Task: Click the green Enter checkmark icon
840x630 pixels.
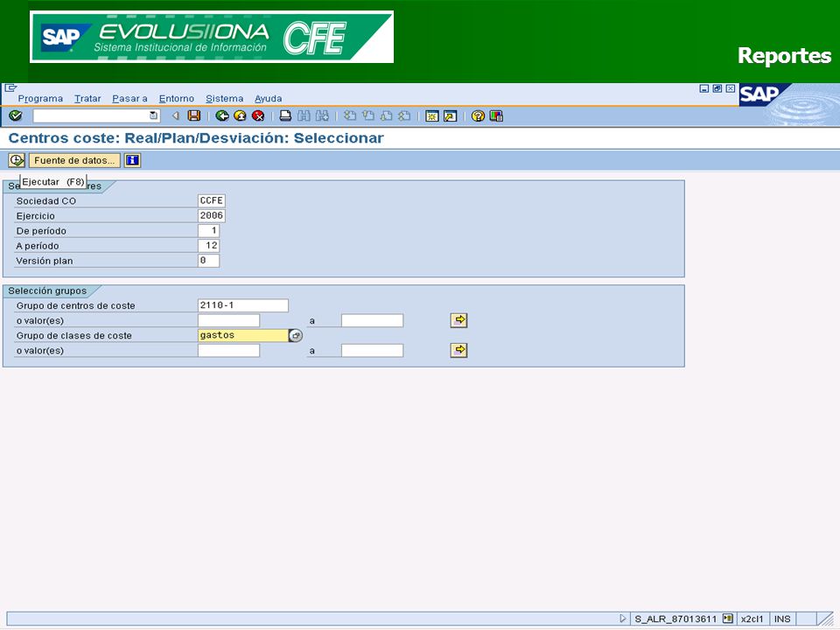Action: coord(16,115)
